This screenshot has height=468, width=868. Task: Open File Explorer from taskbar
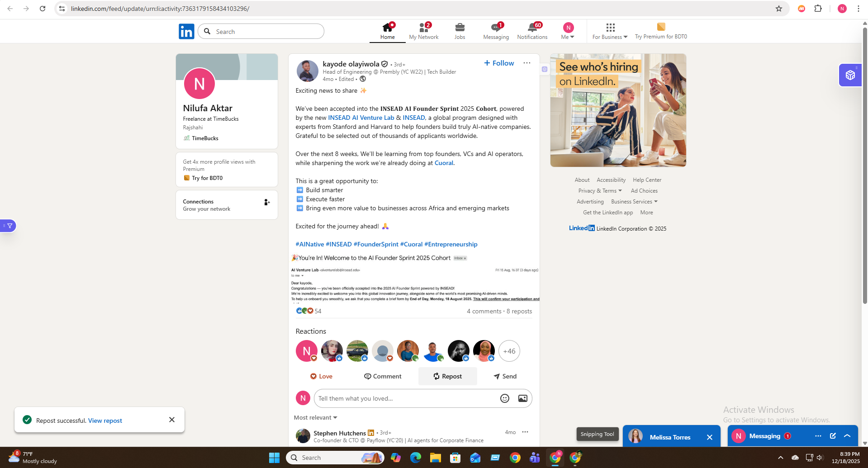coord(435,458)
